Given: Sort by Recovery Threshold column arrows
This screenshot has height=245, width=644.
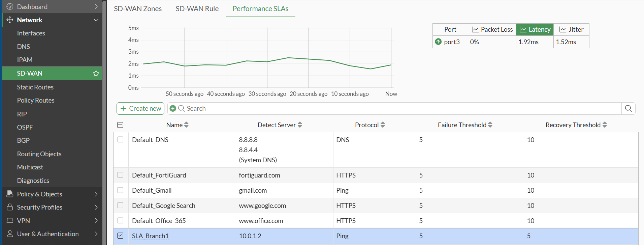Looking at the screenshot, I should (x=605, y=125).
